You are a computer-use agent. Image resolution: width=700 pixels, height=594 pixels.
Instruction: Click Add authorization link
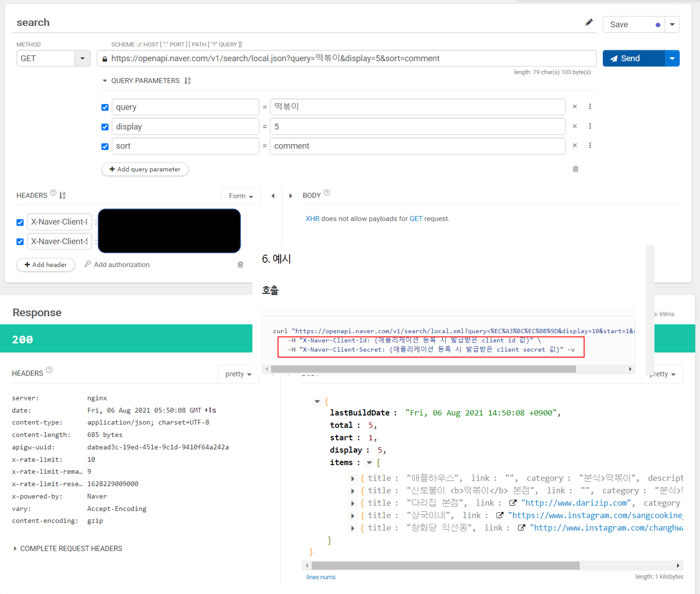[x=117, y=265]
